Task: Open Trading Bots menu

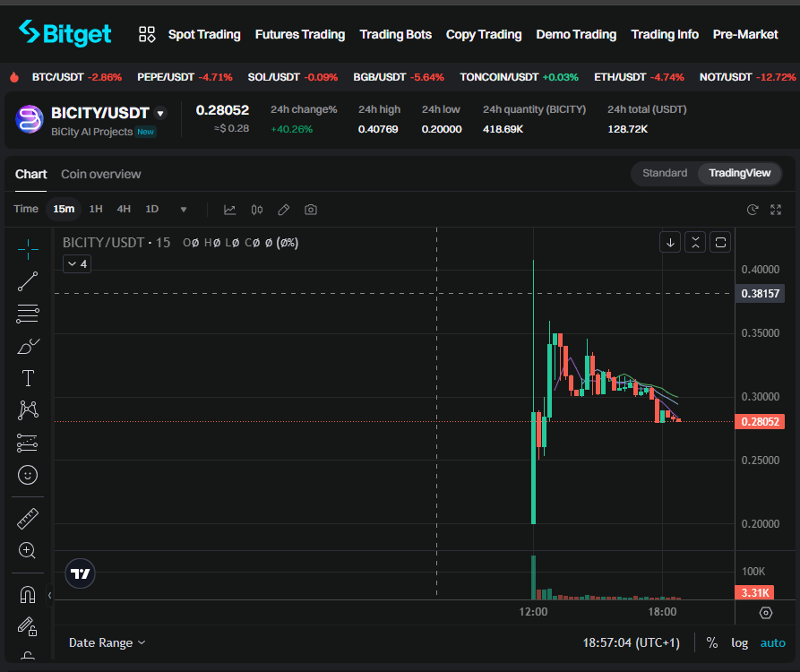Action: pyautogui.click(x=395, y=35)
